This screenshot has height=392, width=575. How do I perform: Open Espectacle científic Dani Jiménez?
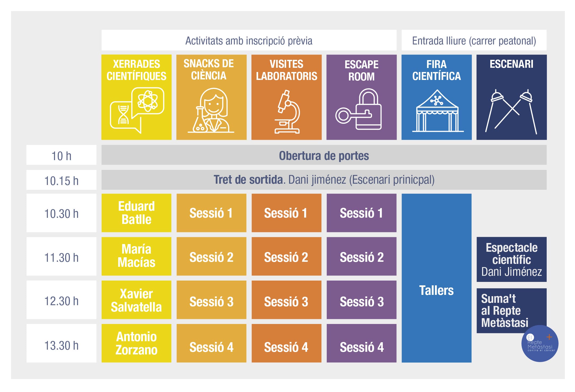click(511, 259)
